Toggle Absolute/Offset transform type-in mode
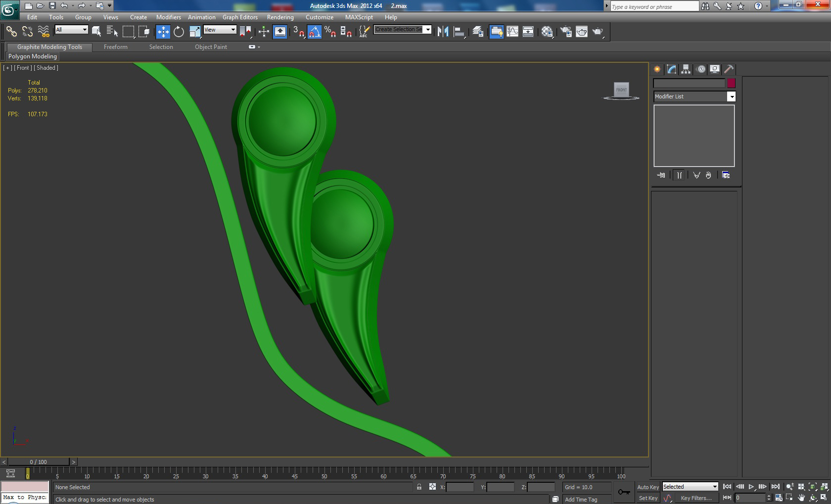Image resolution: width=831 pixels, height=504 pixels. click(x=432, y=487)
